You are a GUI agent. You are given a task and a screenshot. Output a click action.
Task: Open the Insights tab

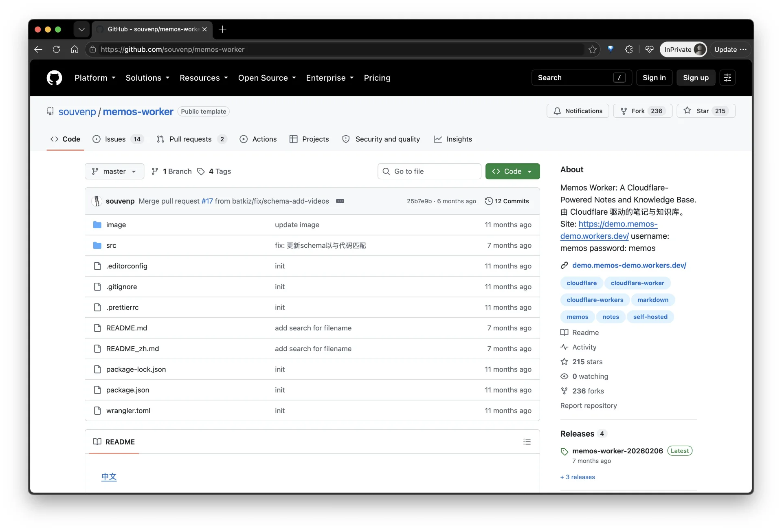click(453, 139)
